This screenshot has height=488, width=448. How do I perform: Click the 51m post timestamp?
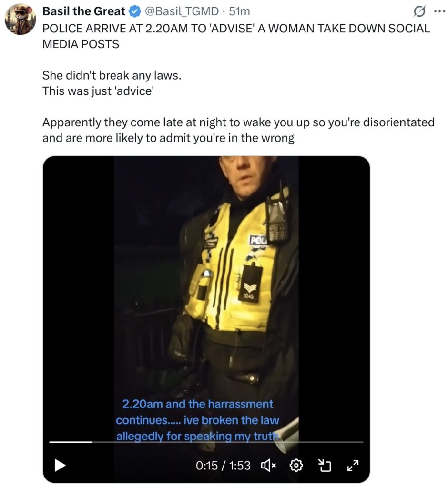pos(239,11)
